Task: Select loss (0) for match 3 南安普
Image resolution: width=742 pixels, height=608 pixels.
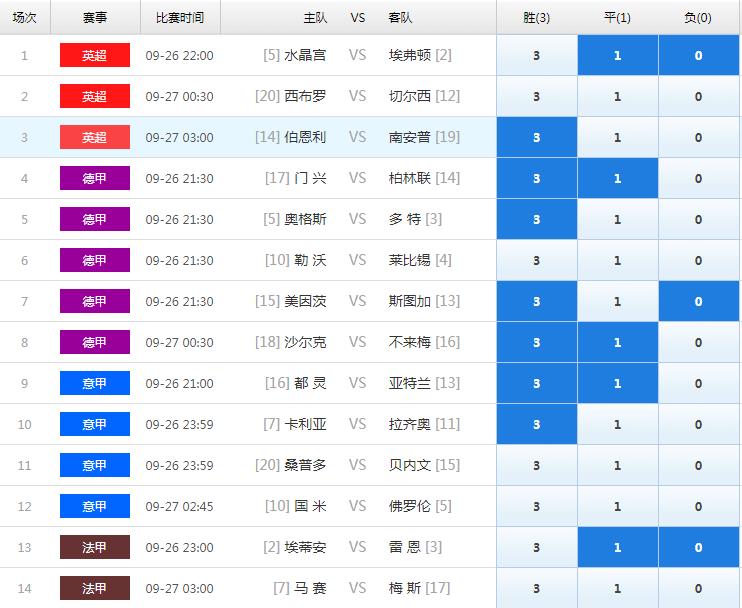Action: (x=698, y=138)
